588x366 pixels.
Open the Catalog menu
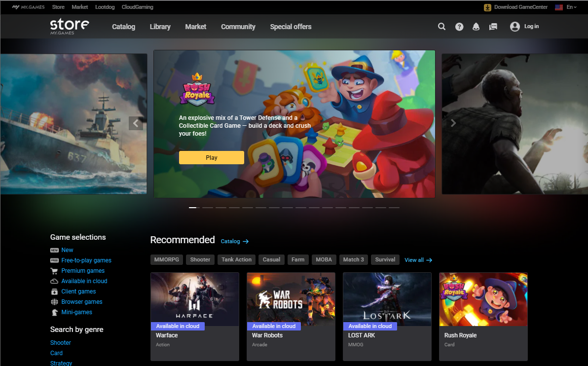tap(123, 27)
